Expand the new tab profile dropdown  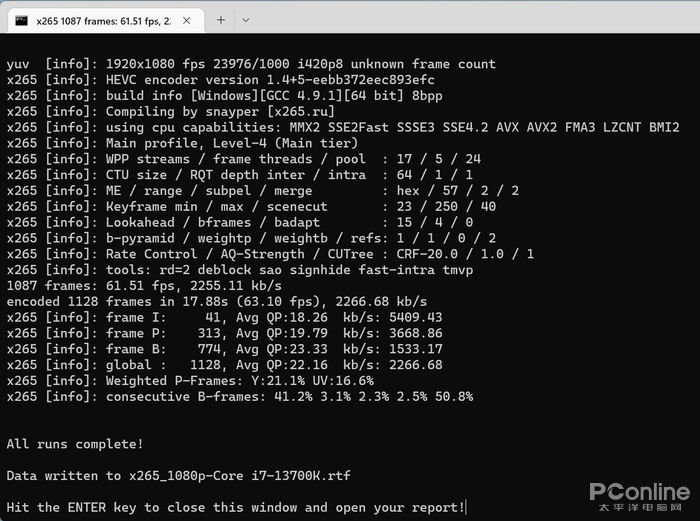pyautogui.click(x=246, y=19)
